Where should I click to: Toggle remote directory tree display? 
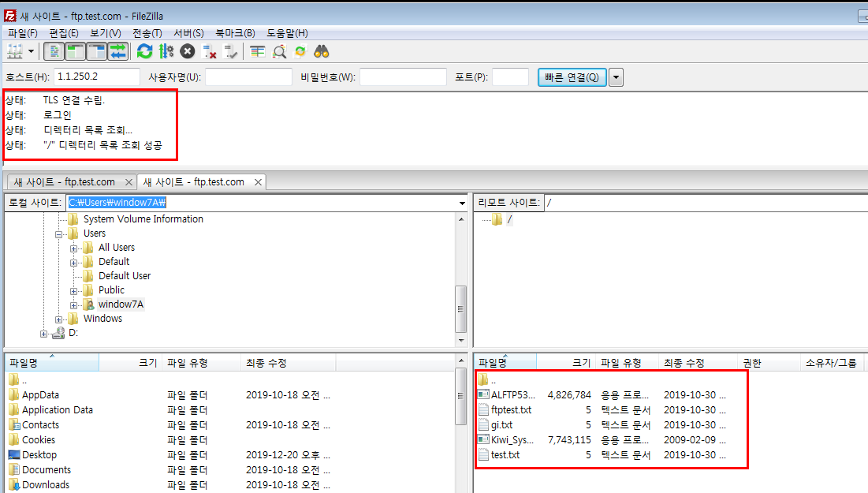[96, 51]
